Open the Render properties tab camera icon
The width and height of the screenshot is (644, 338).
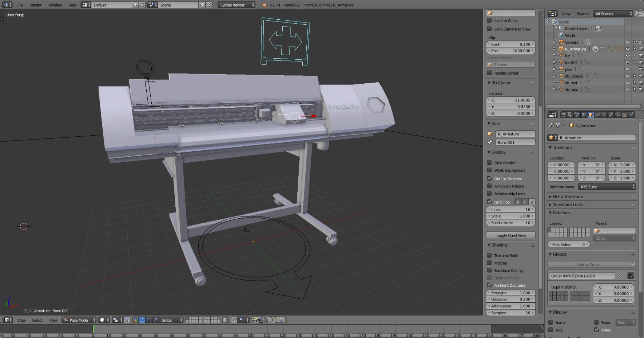click(x=564, y=115)
